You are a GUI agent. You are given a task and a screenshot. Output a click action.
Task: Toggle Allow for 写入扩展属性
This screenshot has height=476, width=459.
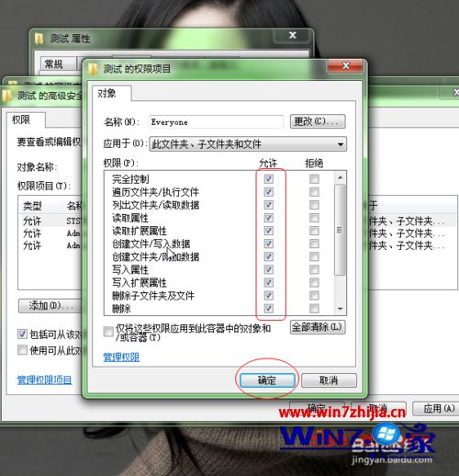pyautogui.click(x=269, y=282)
